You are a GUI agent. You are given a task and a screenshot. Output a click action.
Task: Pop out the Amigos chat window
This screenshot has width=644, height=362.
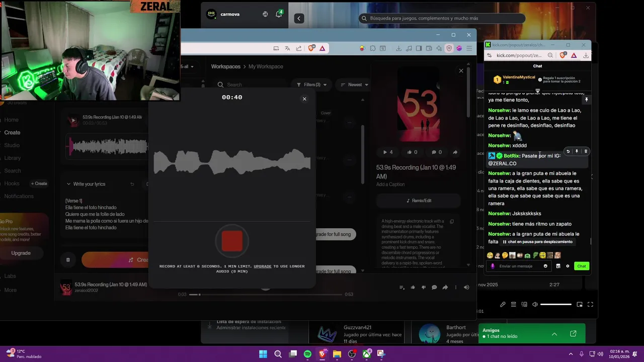[573, 334]
